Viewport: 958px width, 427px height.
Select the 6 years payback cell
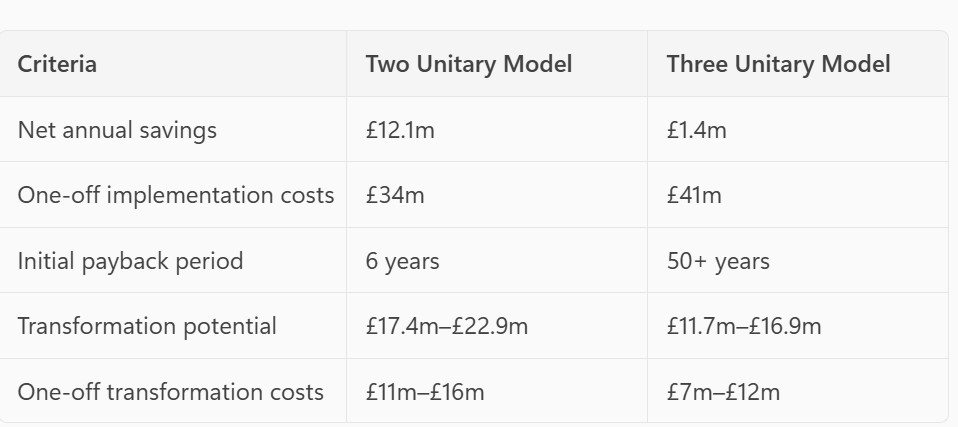[x=402, y=261]
